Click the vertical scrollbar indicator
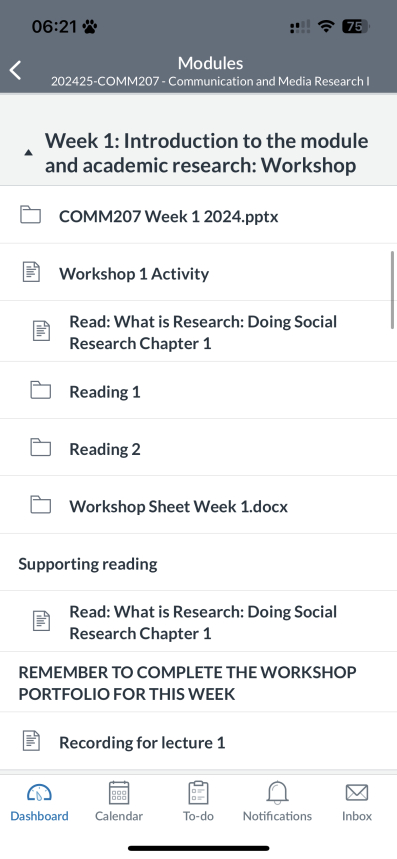Viewport: 397px width, 859px height. 392,290
